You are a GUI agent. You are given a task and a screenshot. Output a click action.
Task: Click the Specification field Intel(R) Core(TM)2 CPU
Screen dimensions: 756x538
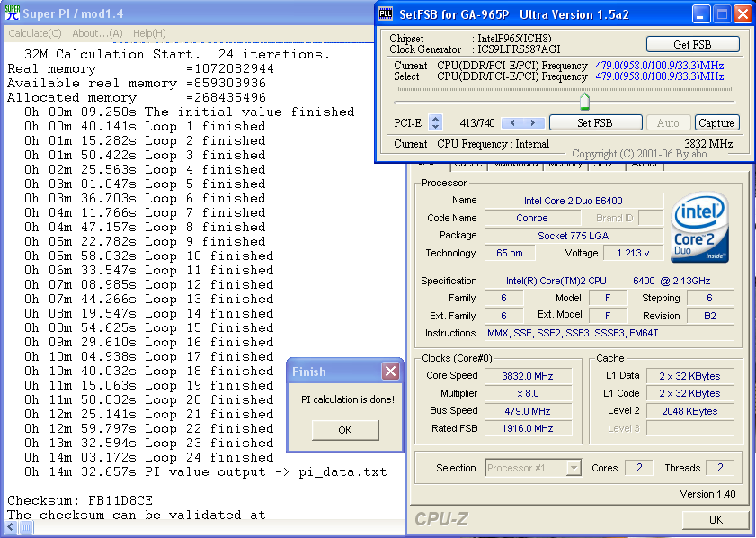[x=609, y=281]
